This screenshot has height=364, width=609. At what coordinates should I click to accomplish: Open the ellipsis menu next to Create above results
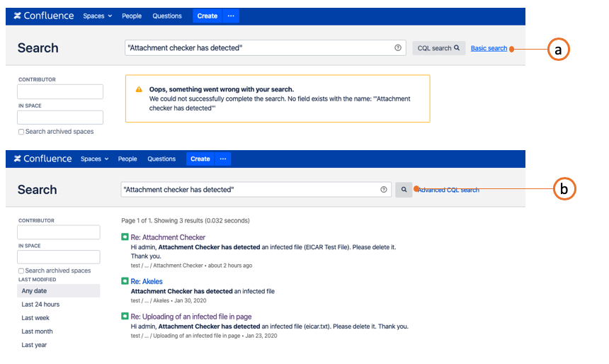(x=223, y=159)
